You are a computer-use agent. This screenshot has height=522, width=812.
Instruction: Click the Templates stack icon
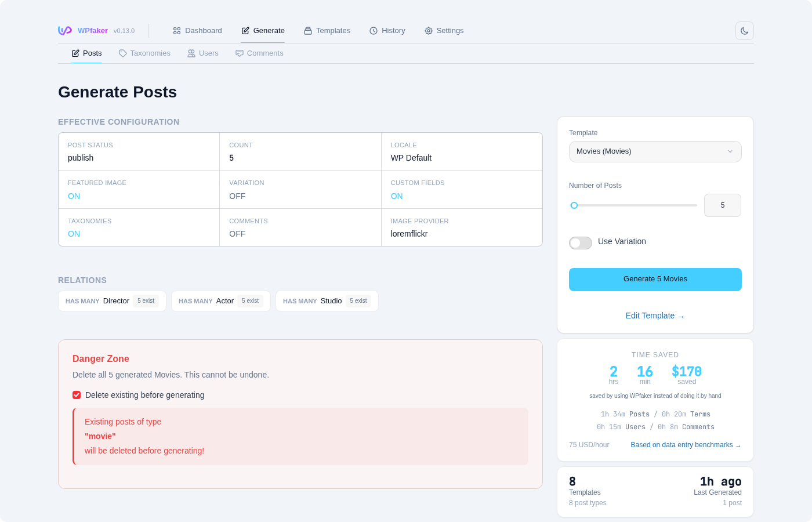pos(307,30)
